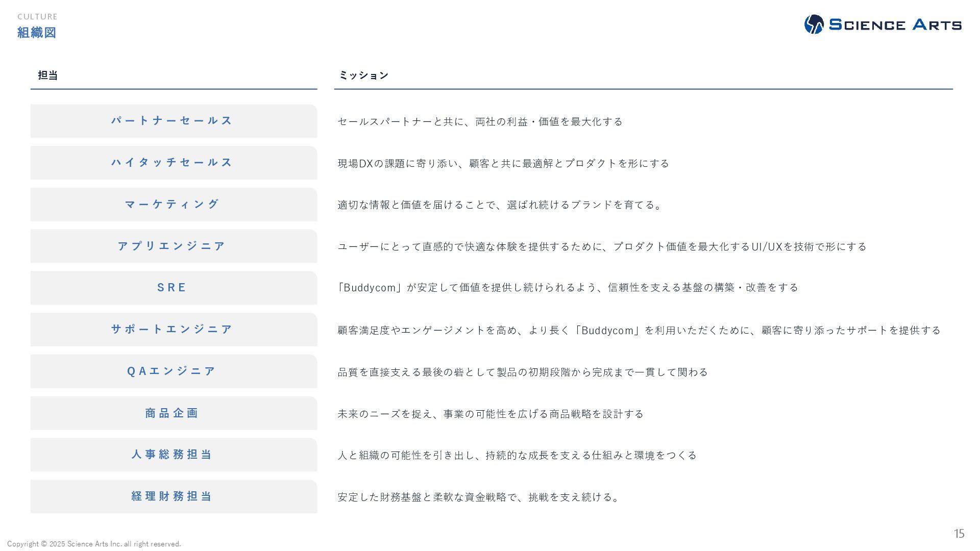Viewport: 980px width, 551px height.
Task: Click mission text starting 人と組織の可能性
Action: 517,455
